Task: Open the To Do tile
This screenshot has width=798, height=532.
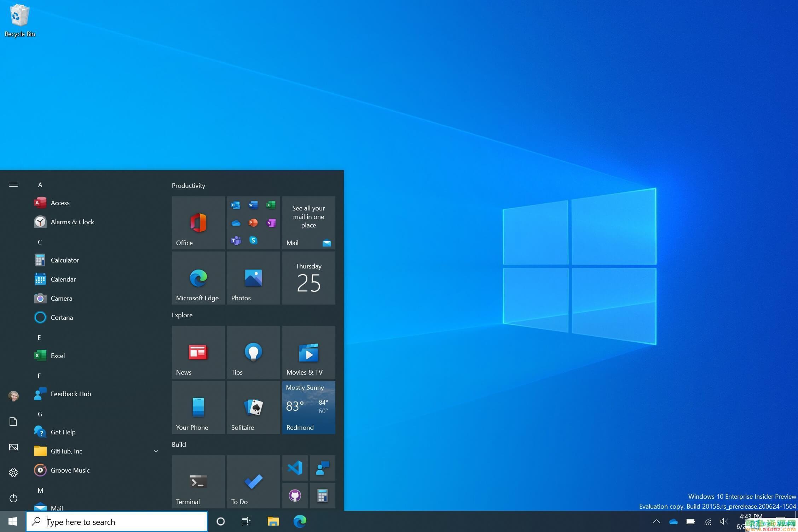Action: [253, 482]
